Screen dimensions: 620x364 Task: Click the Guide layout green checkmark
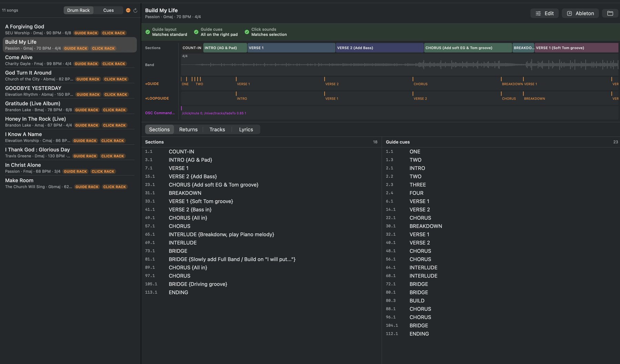pyautogui.click(x=148, y=32)
